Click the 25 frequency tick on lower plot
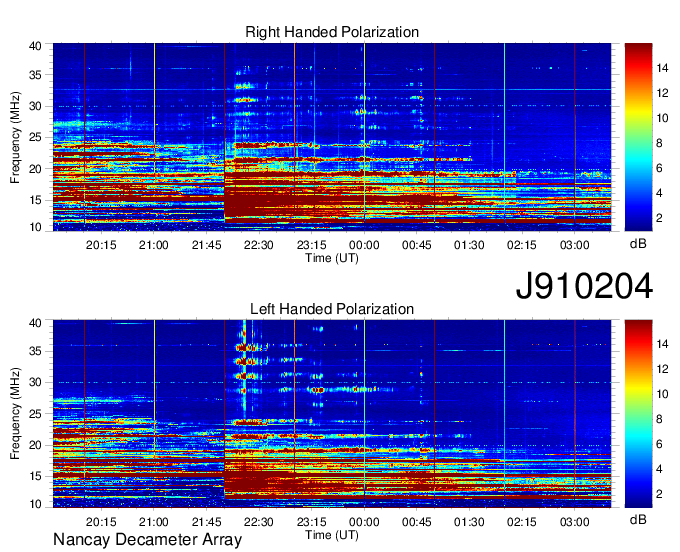 [35, 414]
